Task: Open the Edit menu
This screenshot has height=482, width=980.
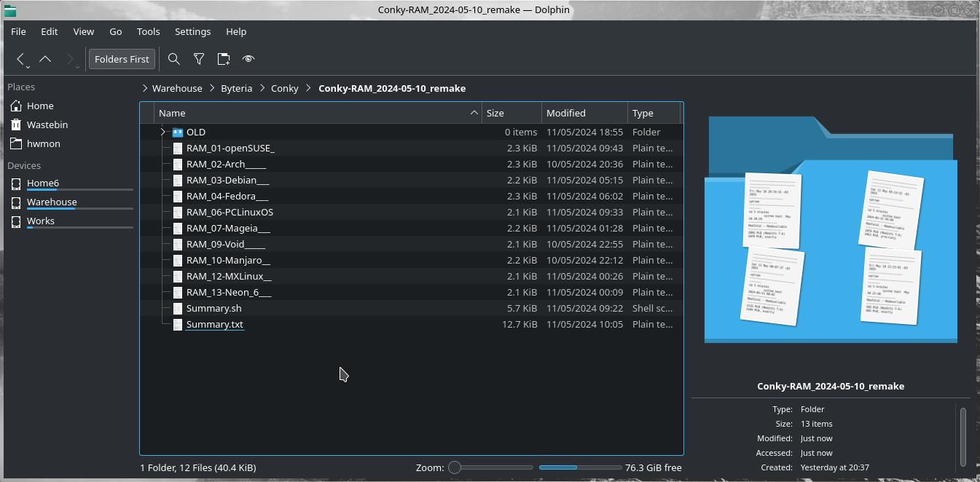Action: point(49,31)
